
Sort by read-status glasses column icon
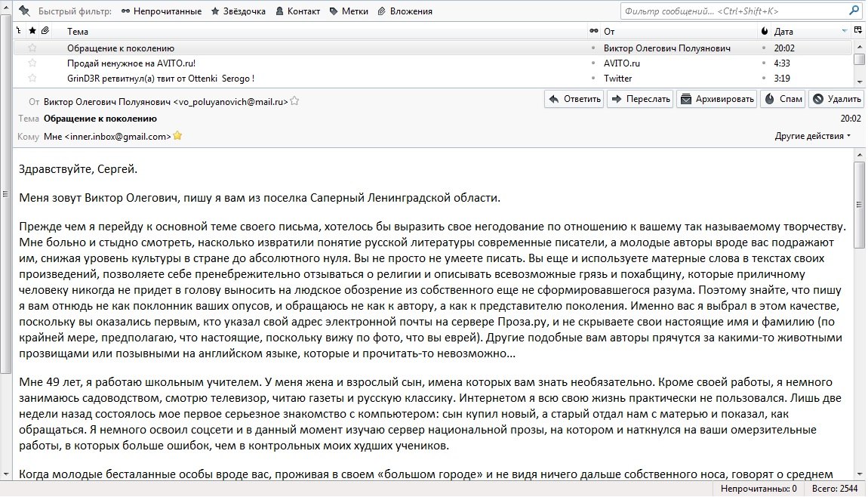(593, 31)
